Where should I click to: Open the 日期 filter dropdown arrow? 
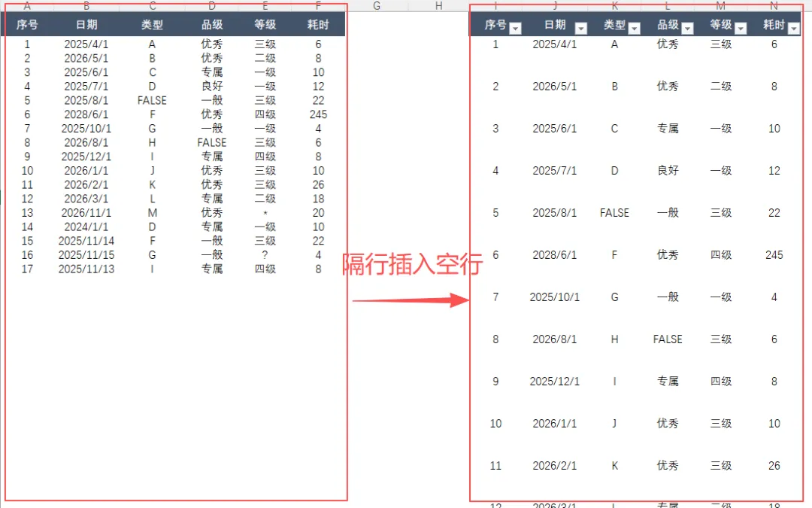(581, 29)
